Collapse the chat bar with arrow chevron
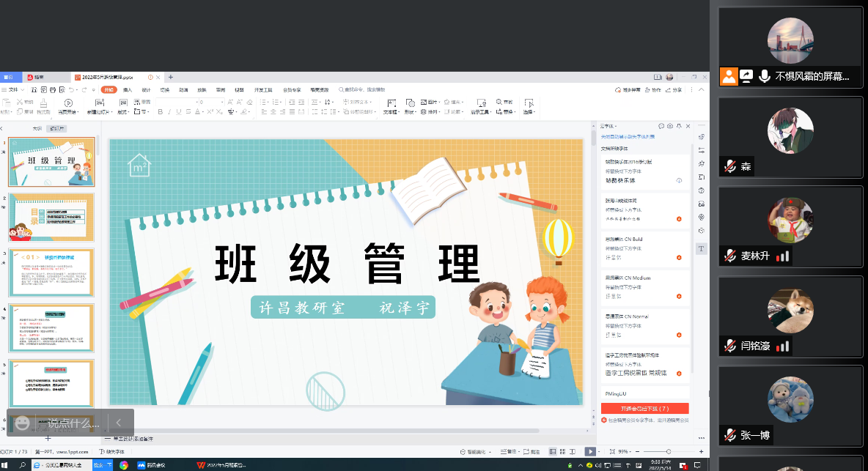Screen dimensions: 868x471 [119, 423]
